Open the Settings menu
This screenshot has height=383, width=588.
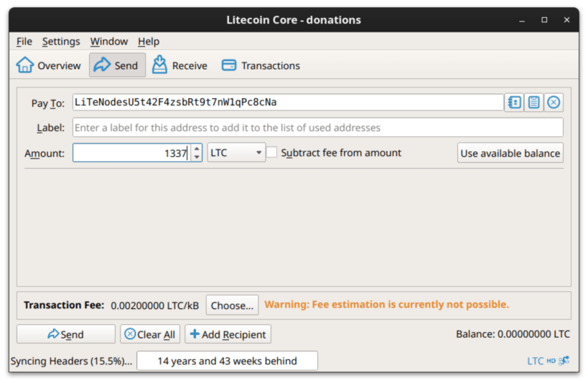point(61,41)
